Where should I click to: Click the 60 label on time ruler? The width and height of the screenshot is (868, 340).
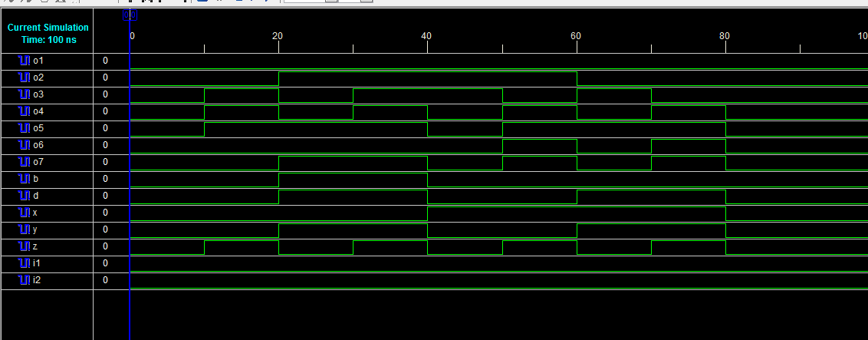[575, 35]
